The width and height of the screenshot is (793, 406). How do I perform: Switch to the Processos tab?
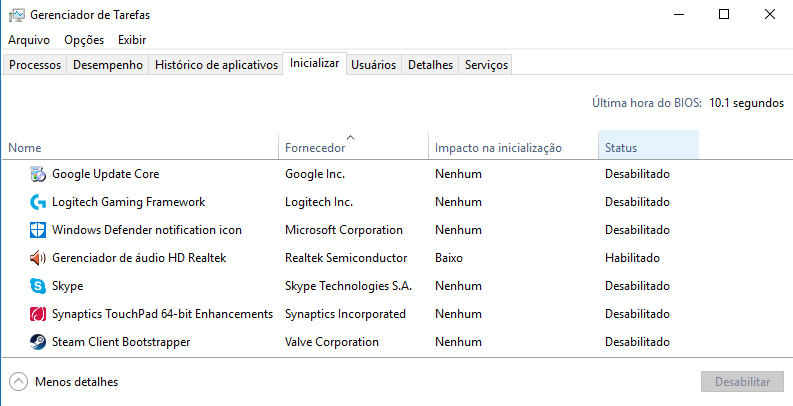(x=36, y=65)
